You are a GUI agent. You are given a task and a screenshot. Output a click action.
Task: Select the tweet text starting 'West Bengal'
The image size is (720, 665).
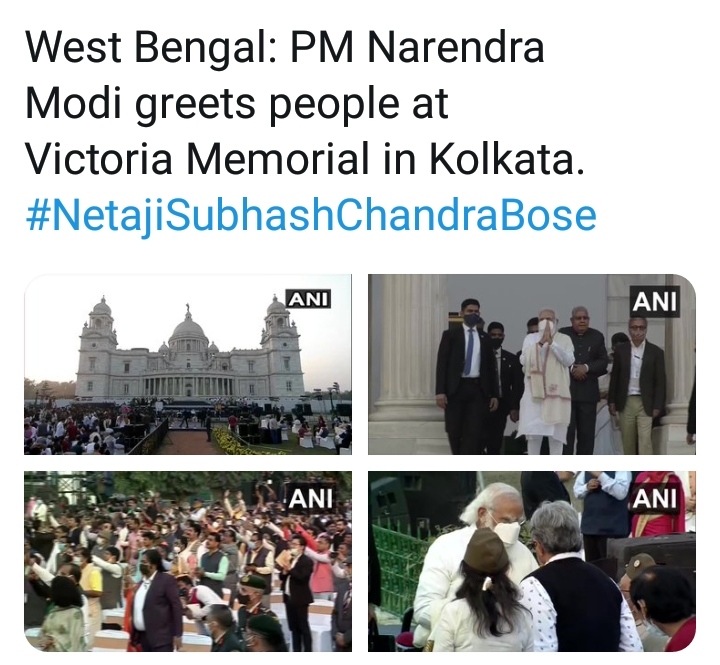305,103
